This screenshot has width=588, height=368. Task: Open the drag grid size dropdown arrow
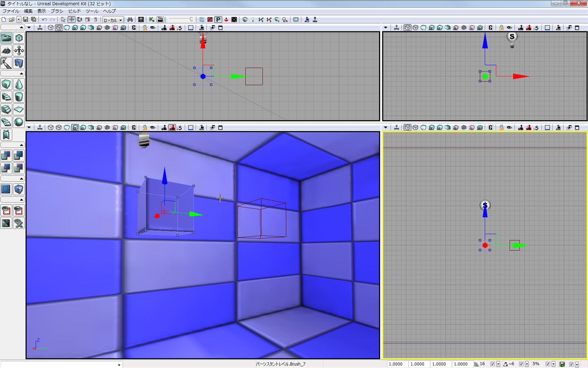coord(498,364)
